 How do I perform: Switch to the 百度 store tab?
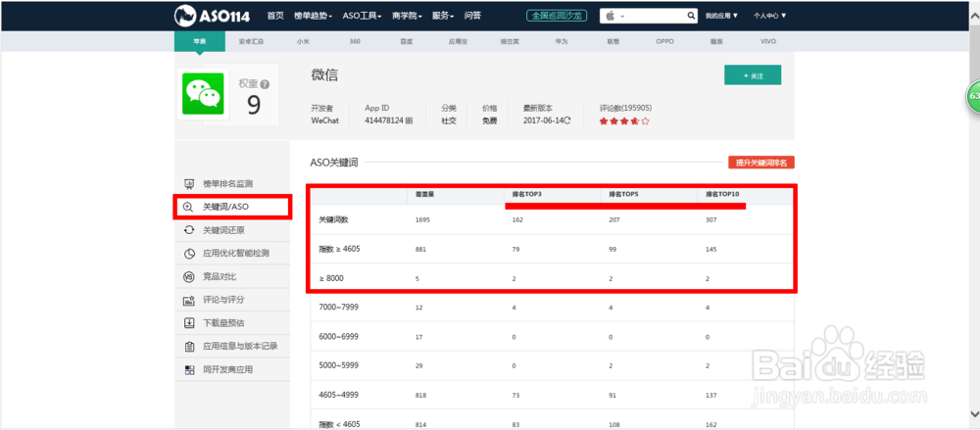(x=407, y=41)
